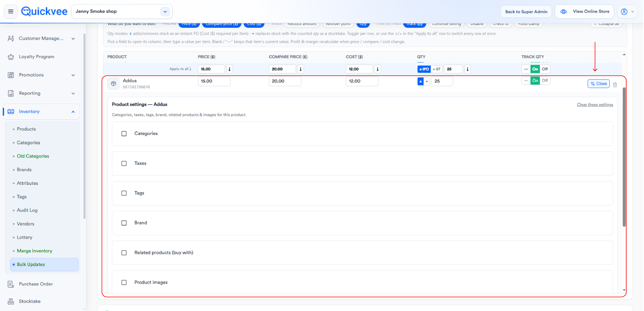Tick the Tags checkbox
The image size is (644, 311).
124,193
